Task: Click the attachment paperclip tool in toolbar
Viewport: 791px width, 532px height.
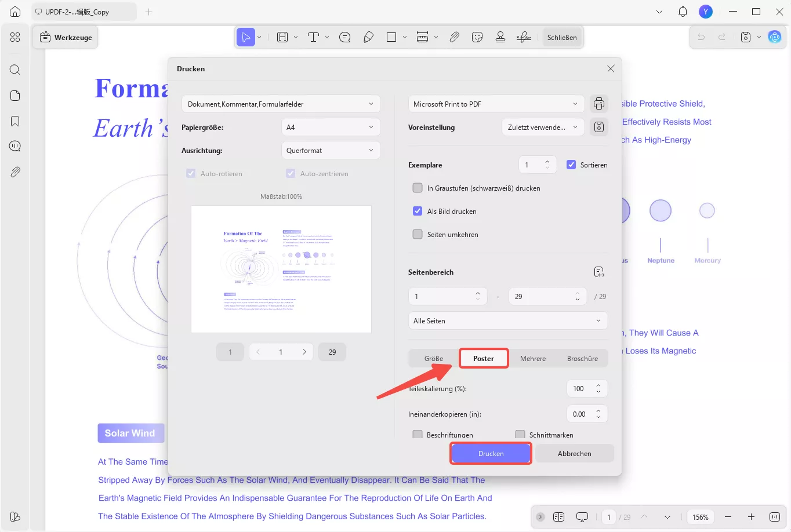Action: [455, 37]
